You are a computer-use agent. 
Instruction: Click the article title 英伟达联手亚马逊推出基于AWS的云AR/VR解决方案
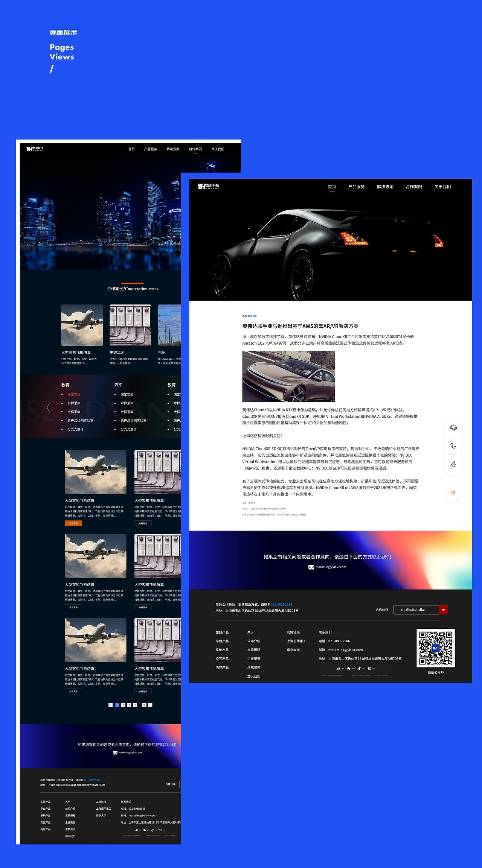pyautogui.click(x=300, y=326)
